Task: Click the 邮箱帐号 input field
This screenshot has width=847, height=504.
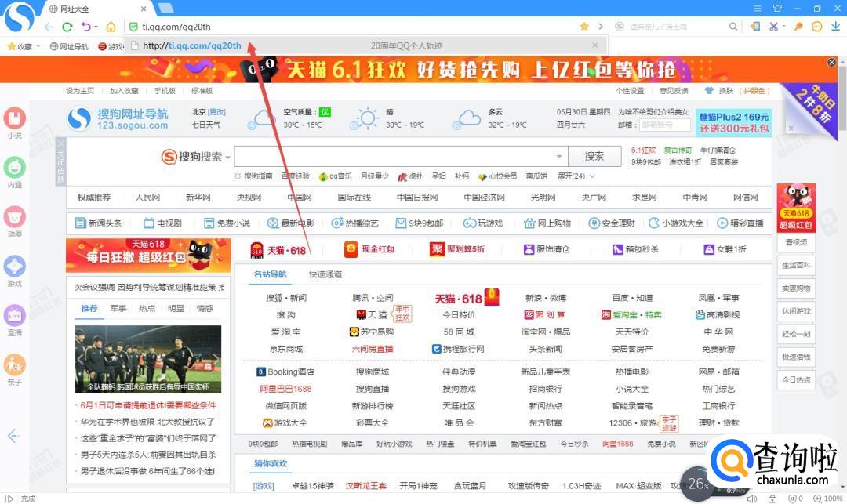Action: click(x=664, y=125)
